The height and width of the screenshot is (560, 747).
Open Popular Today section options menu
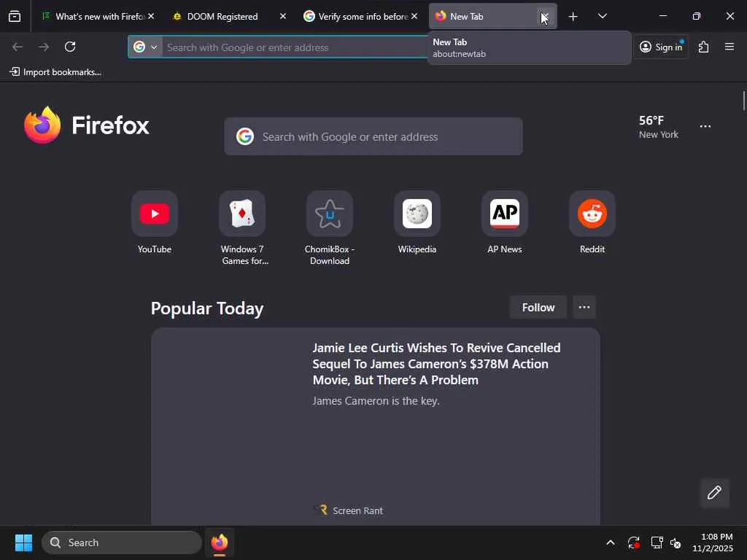tap(584, 308)
